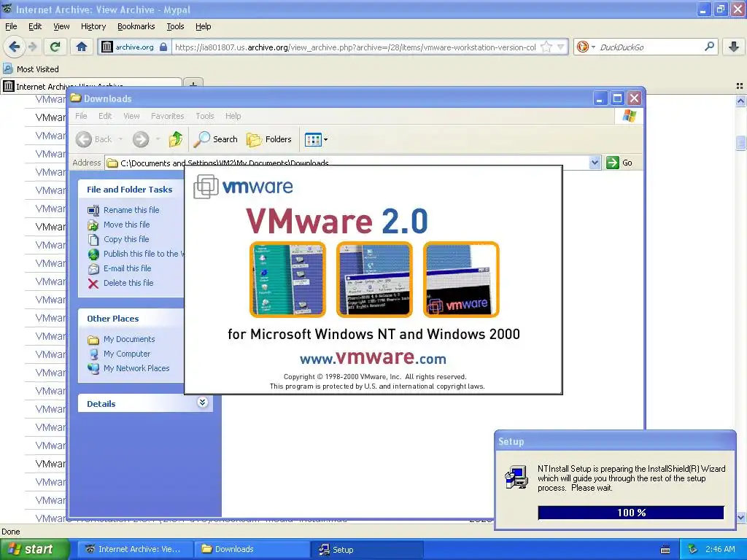Open Explorer File menu
This screenshot has height=560, width=747.
tap(82, 116)
